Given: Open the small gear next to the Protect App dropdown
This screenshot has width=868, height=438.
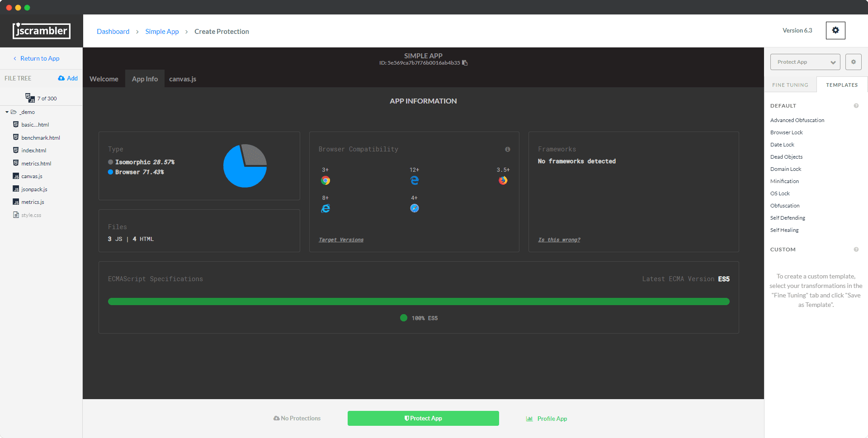Looking at the screenshot, I should pos(854,62).
